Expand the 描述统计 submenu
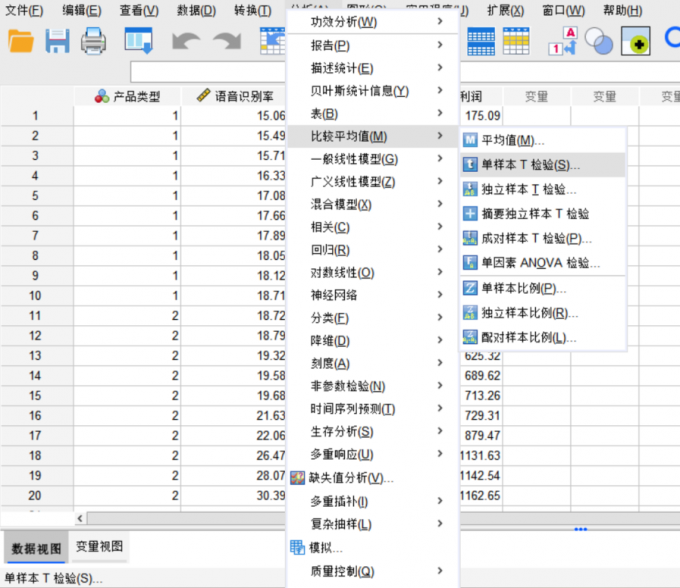680x588 pixels. coord(341,68)
